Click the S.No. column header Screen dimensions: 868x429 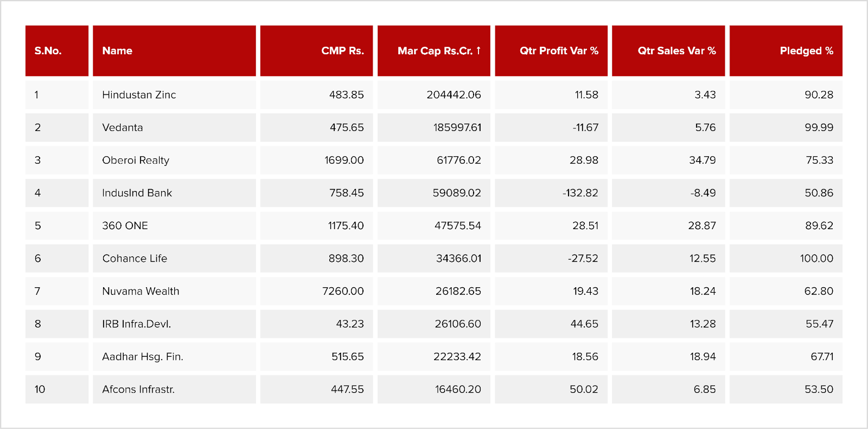[48, 51]
